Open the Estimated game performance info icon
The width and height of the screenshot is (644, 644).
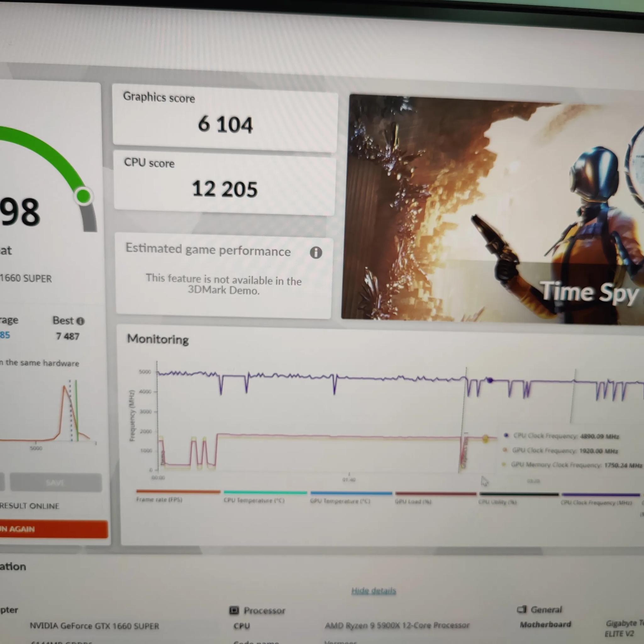[x=316, y=253]
